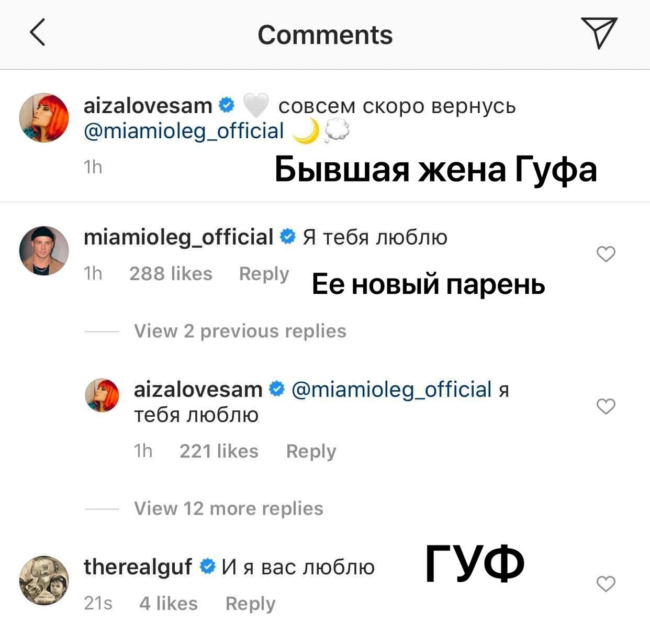Expand View 2 previous replies

[x=240, y=331]
